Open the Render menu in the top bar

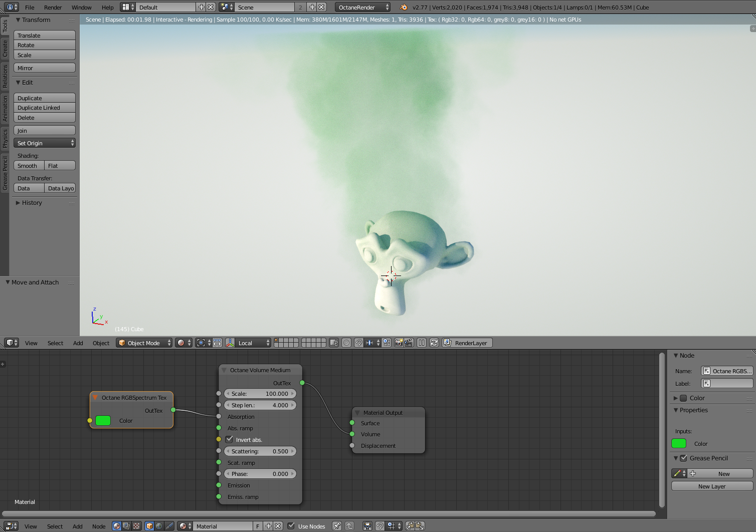[x=53, y=7]
